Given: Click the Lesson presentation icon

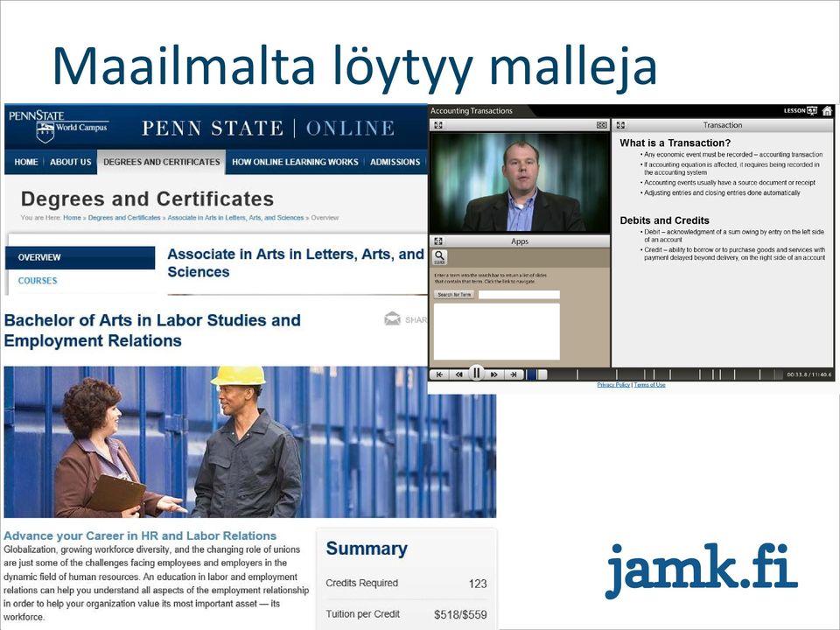Looking at the screenshot, I should click(812, 111).
